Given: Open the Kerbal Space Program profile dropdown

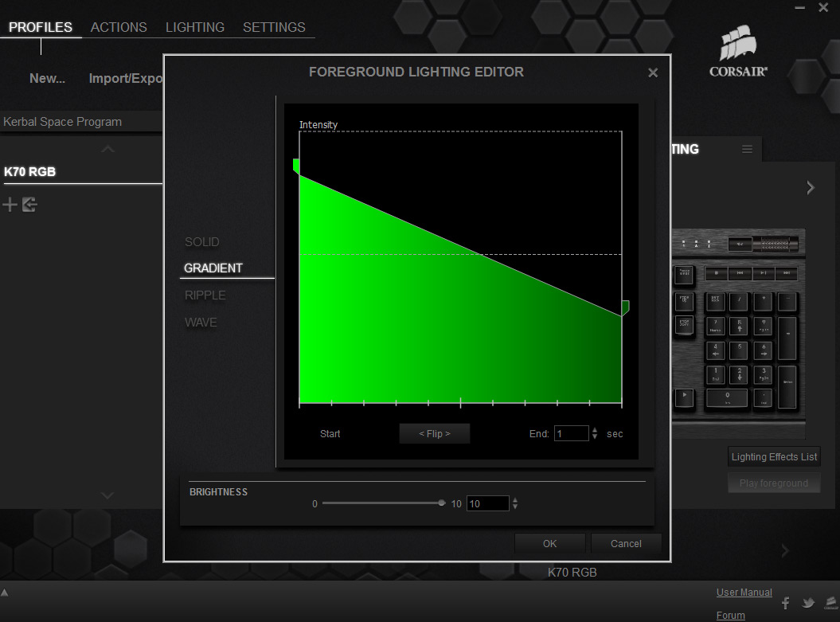Looking at the screenshot, I should (x=80, y=122).
